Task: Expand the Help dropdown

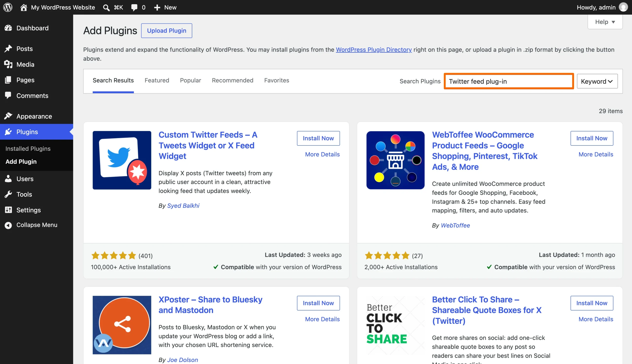Action: tap(605, 22)
